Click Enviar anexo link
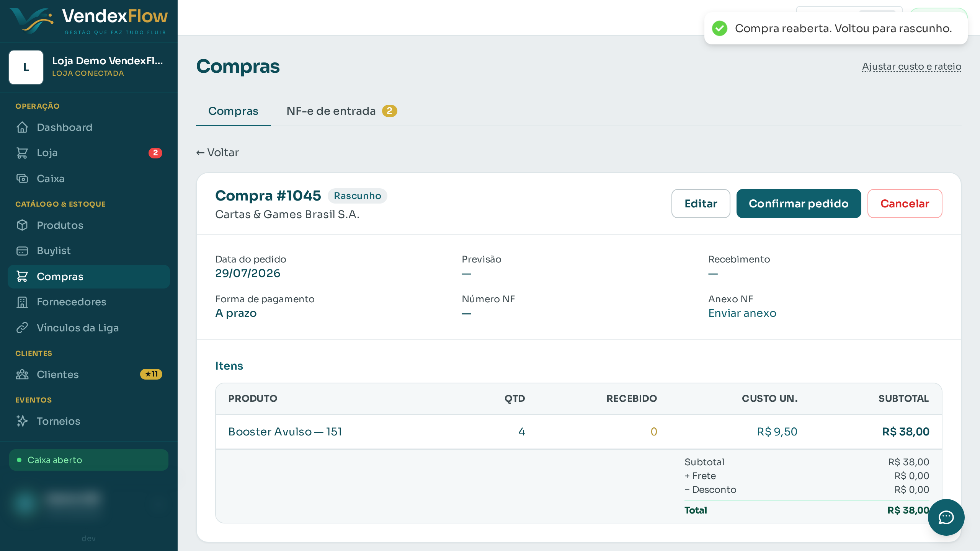Viewport: 980px width, 551px height. [742, 313]
